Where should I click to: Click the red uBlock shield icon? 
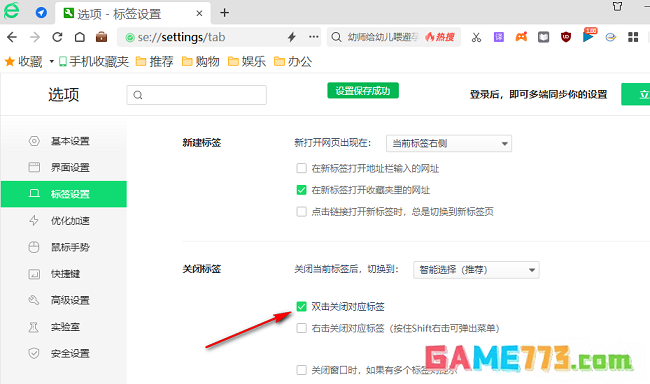coord(566,37)
